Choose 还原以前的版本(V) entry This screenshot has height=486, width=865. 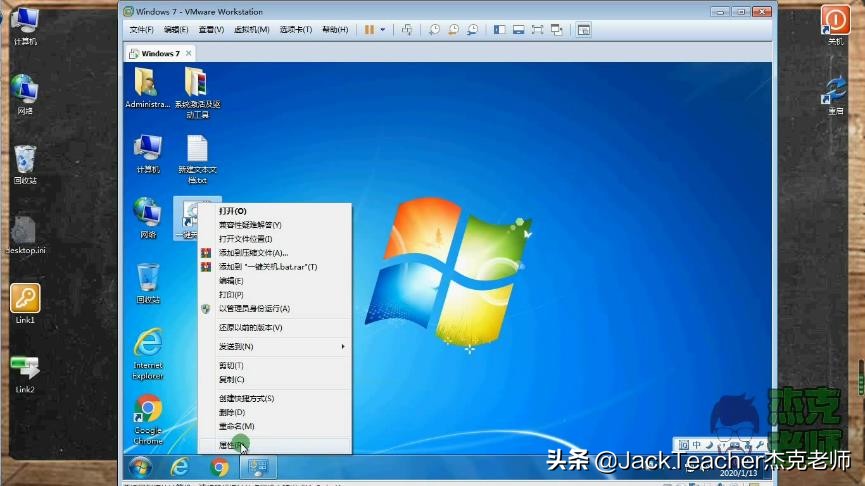[275, 328]
